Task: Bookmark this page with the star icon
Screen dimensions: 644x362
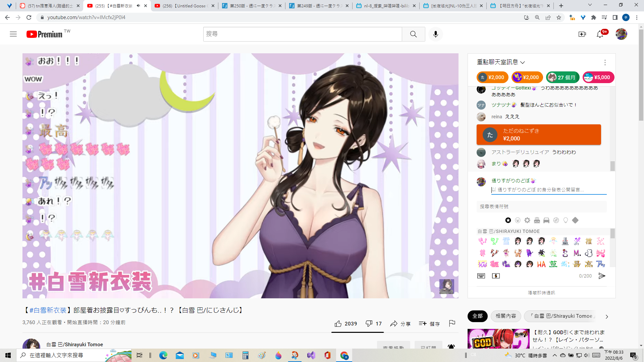Action: coord(559,17)
